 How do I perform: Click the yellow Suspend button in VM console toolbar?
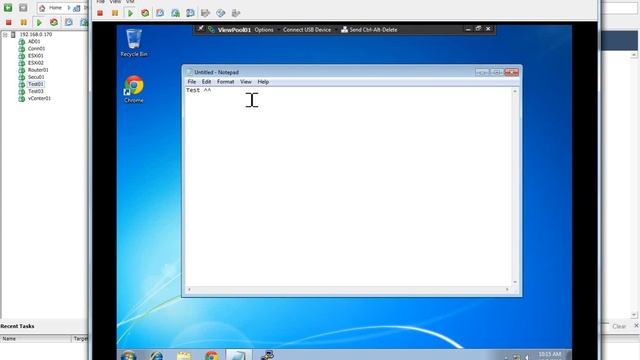point(115,13)
